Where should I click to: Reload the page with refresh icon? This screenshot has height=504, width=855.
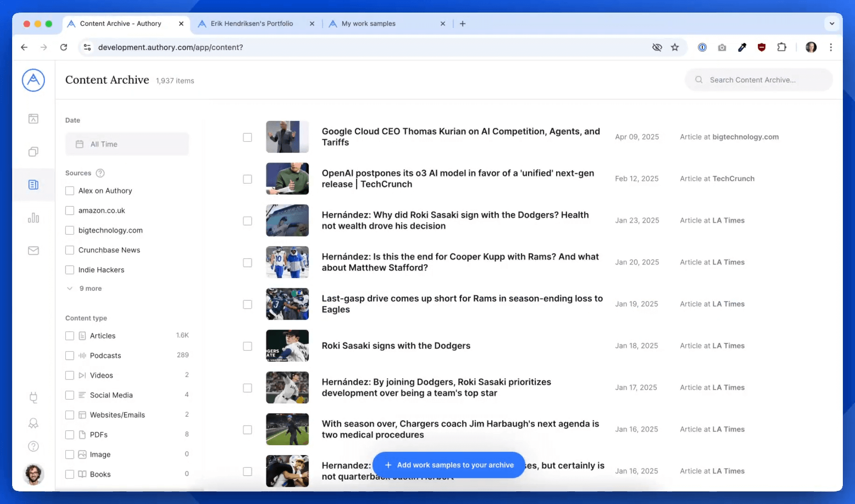(63, 47)
